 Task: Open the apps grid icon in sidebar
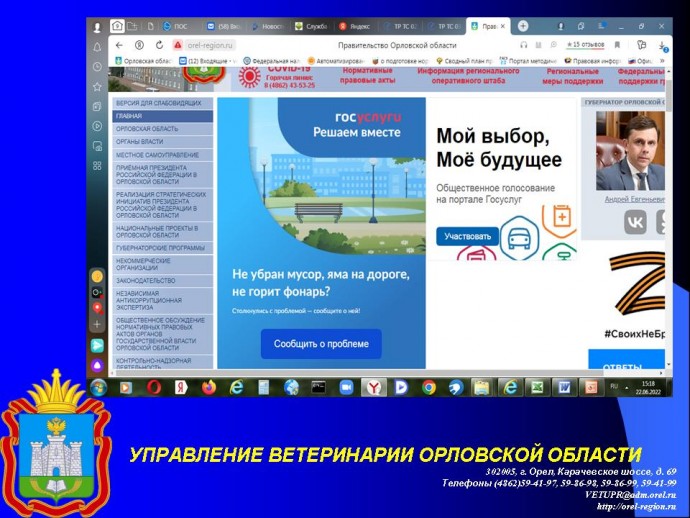click(97, 165)
